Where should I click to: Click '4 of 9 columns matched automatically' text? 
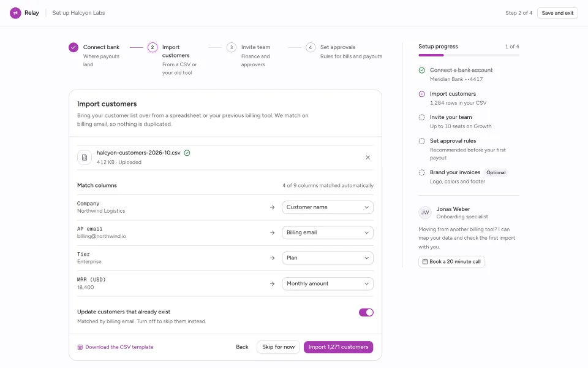[x=328, y=185]
